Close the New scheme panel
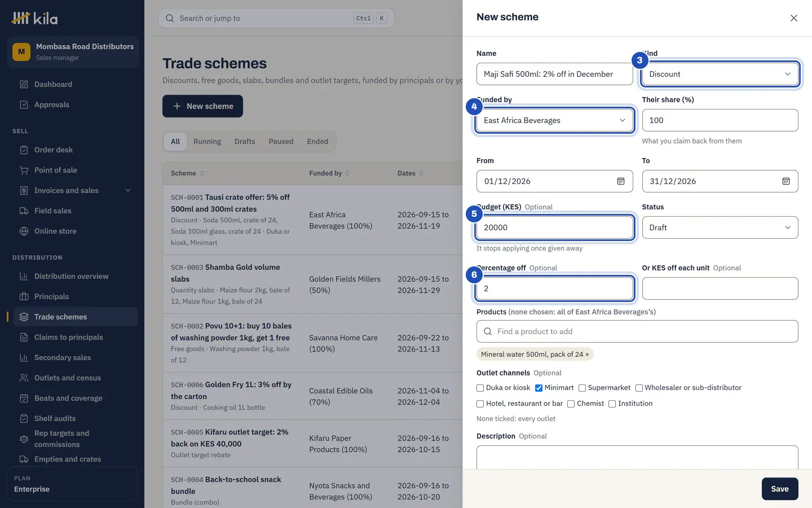Viewport: 812px width, 508px height. point(793,18)
